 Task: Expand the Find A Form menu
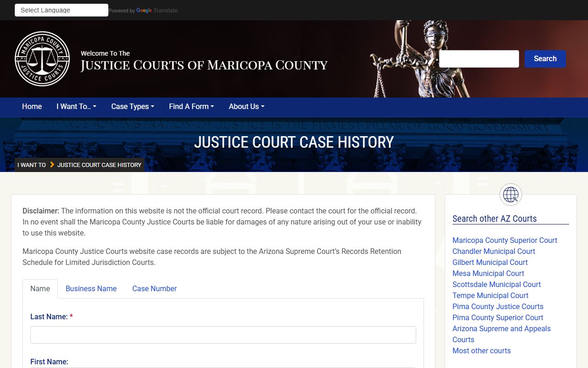tap(192, 106)
